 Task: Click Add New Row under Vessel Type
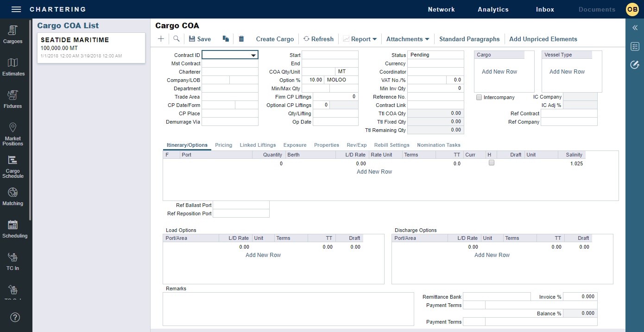pos(567,72)
